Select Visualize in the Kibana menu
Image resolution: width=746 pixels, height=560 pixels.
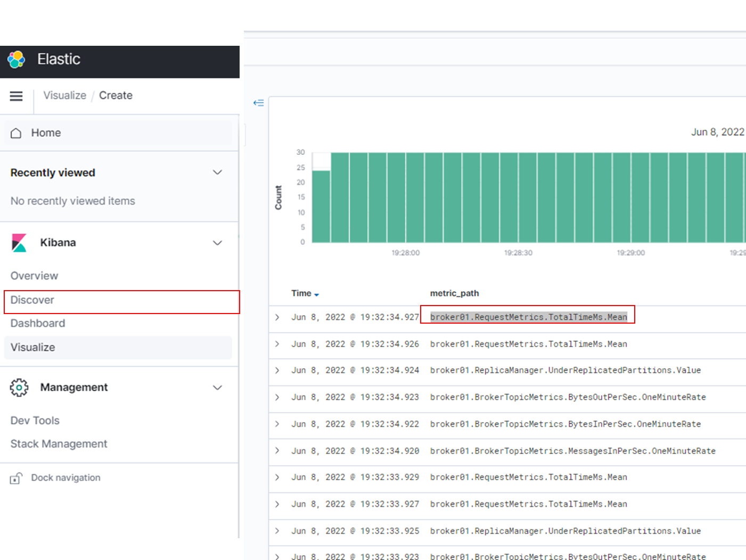pos(118,347)
